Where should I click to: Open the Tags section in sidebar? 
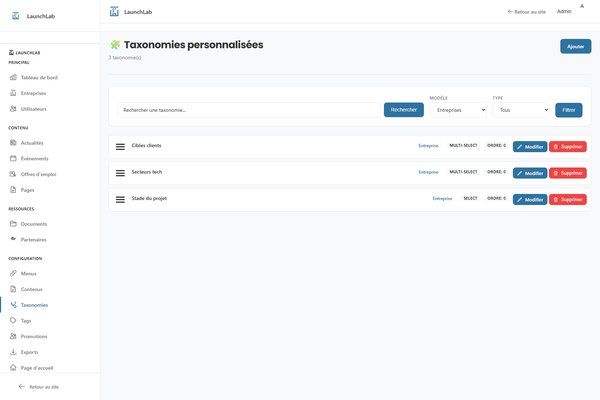coord(26,320)
